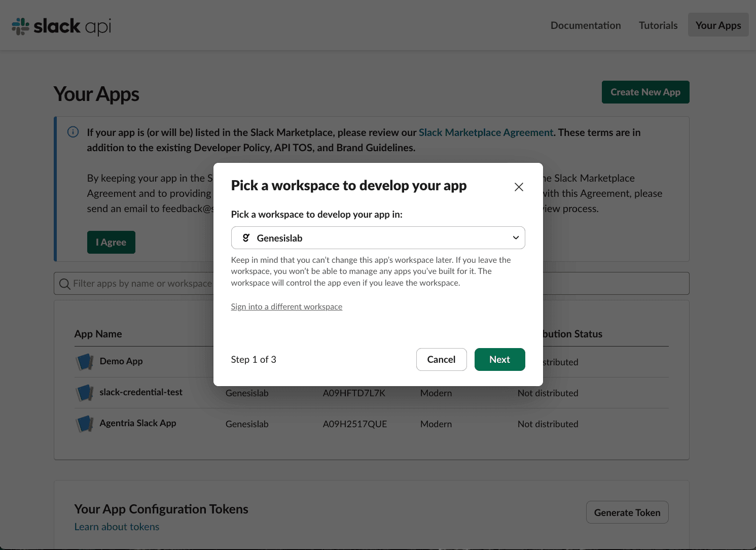Click the App Name column header
The image size is (756, 550).
click(x=98, y=334)
